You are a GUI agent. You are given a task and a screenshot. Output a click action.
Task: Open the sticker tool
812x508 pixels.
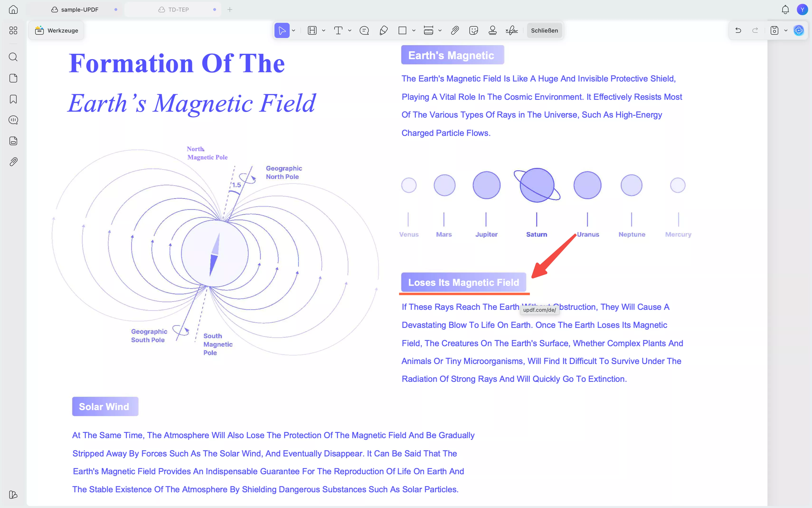pyautogui.click(x=473, y=31)
